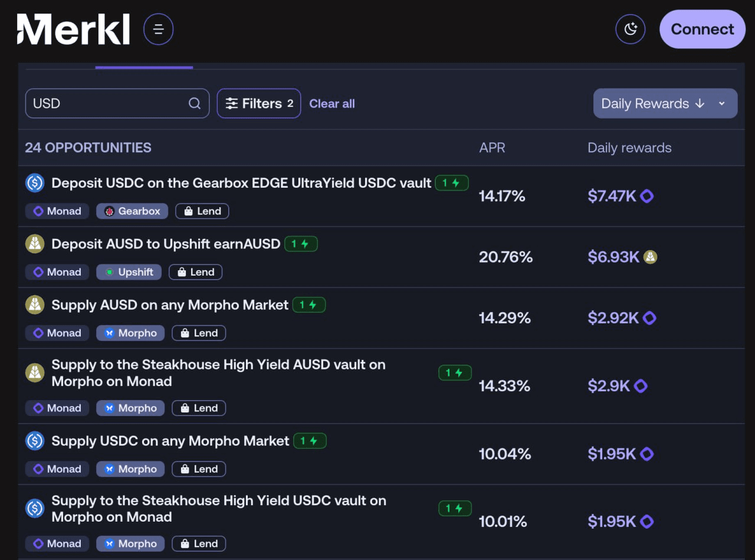
Task: Click AUSD token icon on Upshift earnAUSD row
Action: tap(35, 244)
